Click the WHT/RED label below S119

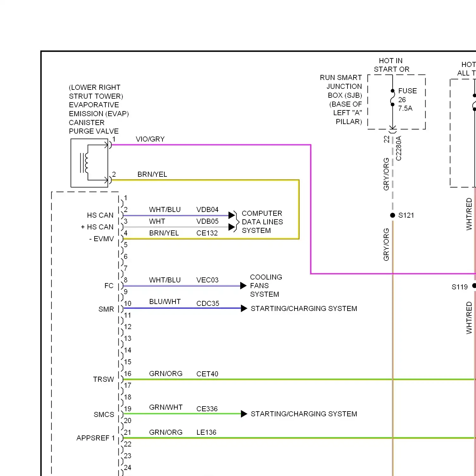pos(469,318)
